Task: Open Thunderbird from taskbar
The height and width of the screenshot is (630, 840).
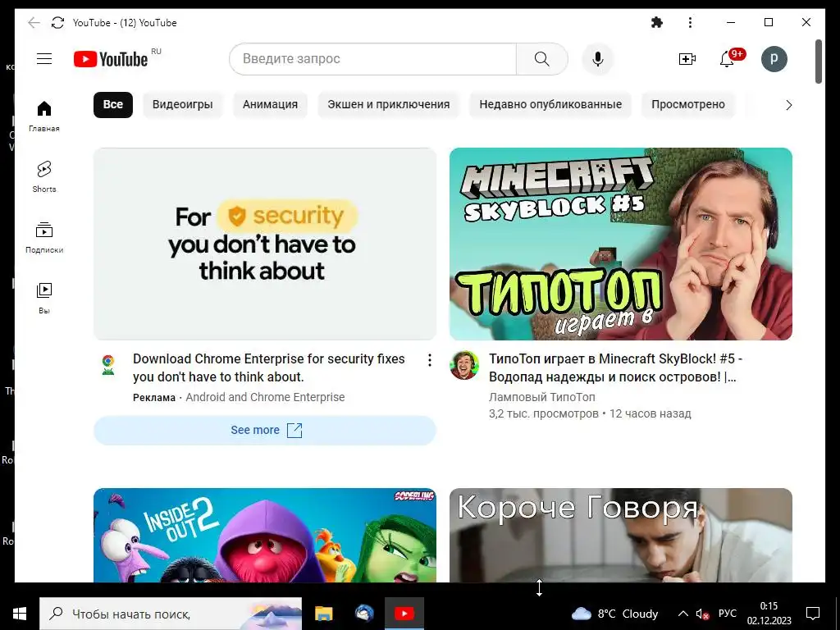Action: click(364, 614)
